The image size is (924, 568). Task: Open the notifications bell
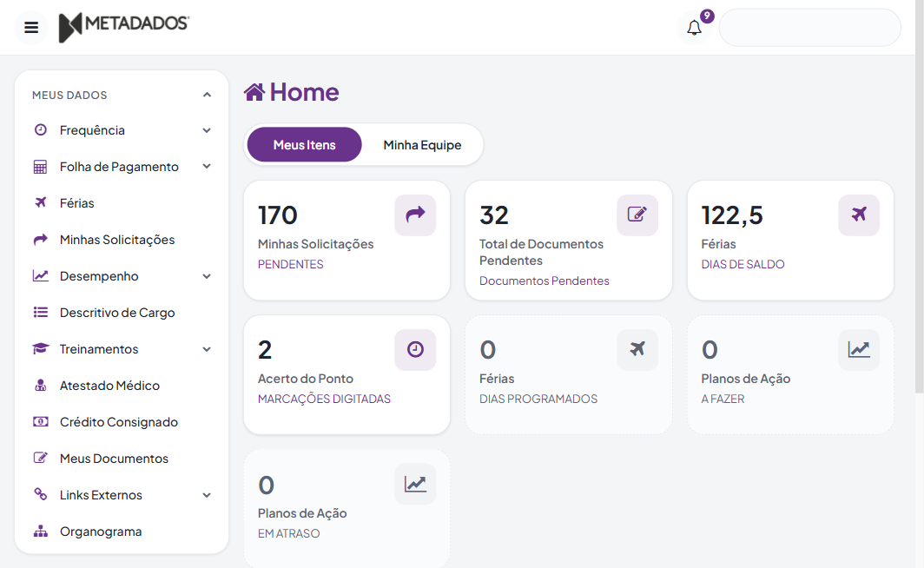(694, 28)
